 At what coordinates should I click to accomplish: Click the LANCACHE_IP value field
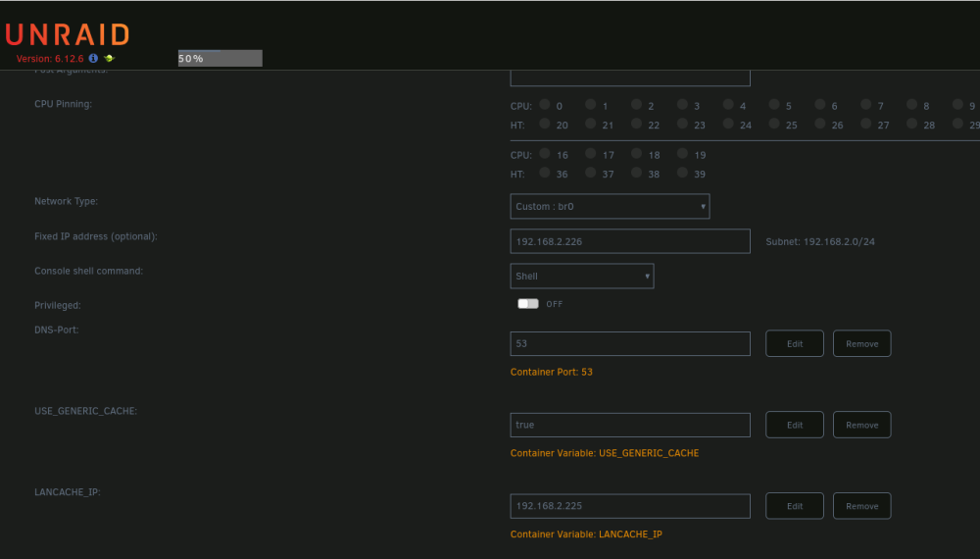(630, 506)
